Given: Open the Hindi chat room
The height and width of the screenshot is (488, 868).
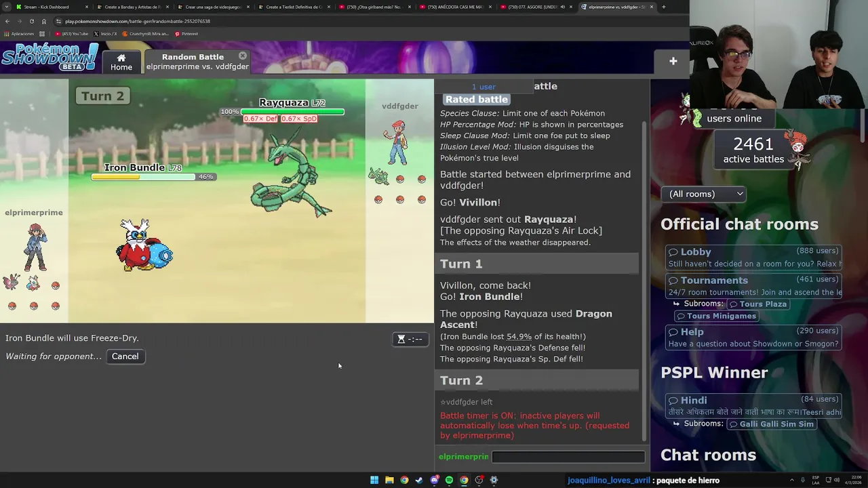Looking at the screenshot, I should [x=753, y=406].
